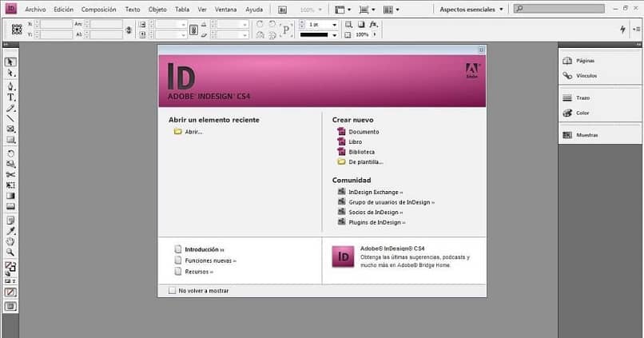Open the control panel flyout menu
The image size is (644, 338).
(x=636, y=29)
